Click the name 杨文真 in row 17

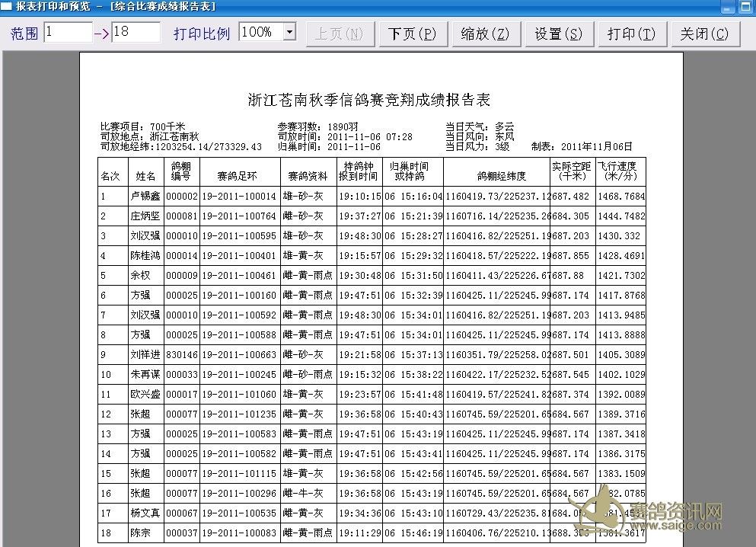145,513
